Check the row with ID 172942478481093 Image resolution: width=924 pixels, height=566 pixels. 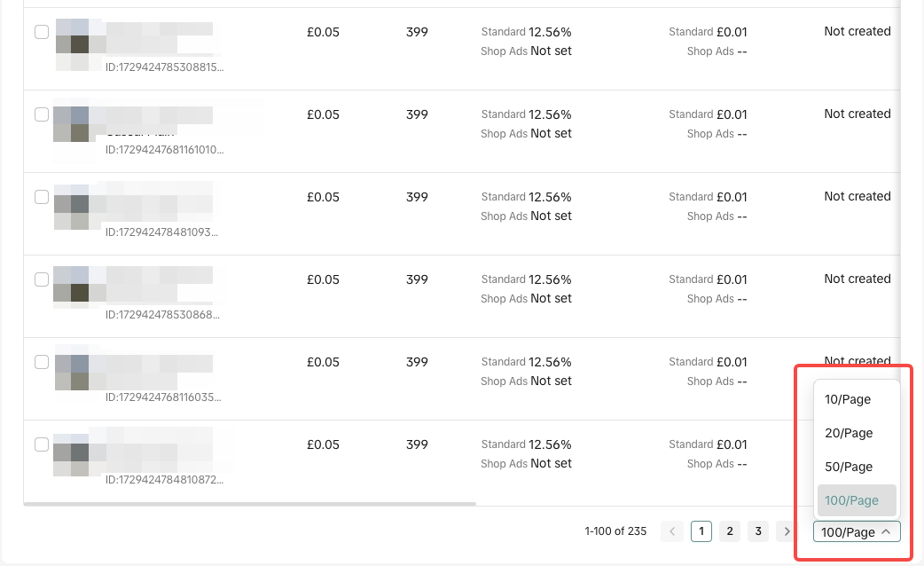42,197
